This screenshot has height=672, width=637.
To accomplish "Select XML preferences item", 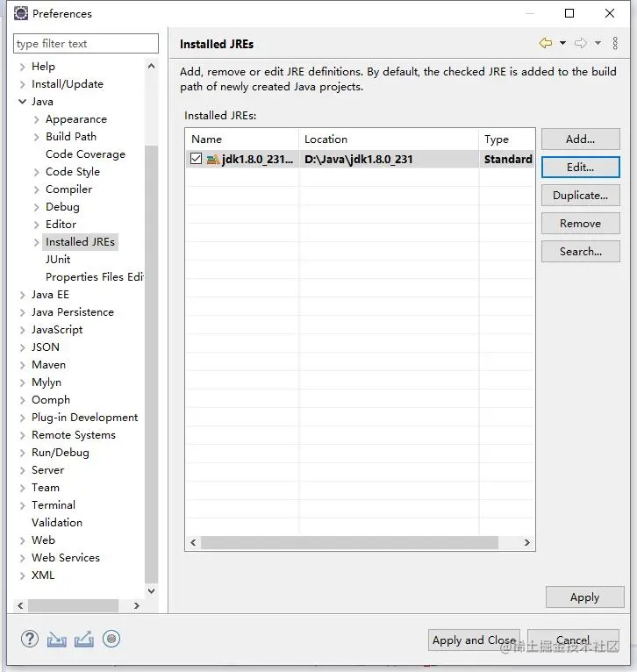I will [x=43, y=575].
